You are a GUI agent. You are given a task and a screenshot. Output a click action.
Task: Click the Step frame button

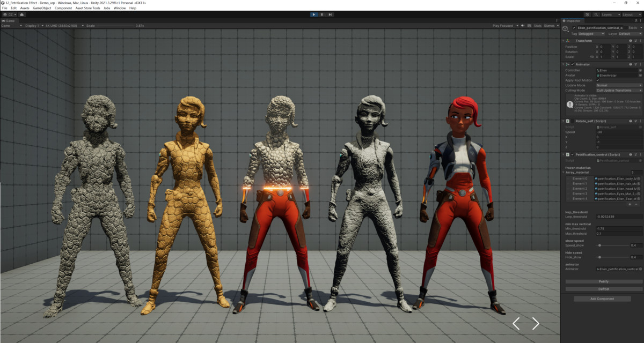click(330, 14)
